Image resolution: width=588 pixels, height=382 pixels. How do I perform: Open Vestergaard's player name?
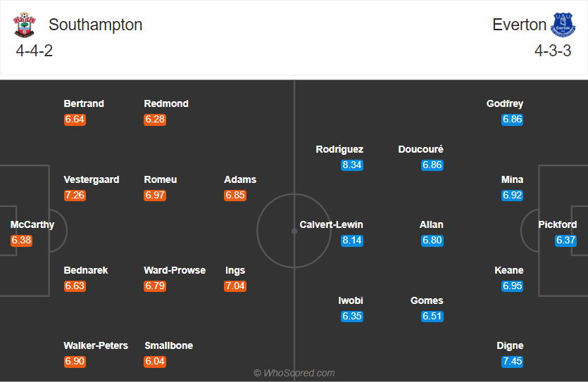click(92, 179)
